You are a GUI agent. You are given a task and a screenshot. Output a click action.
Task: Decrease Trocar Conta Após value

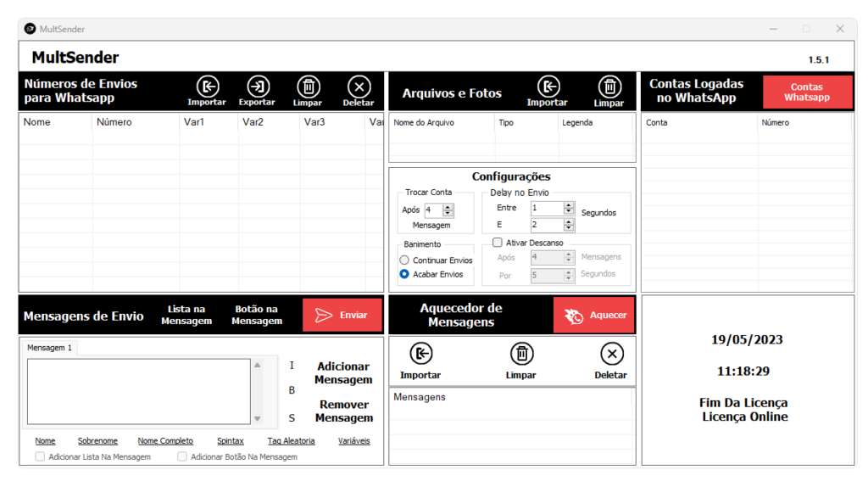pos(448,213)
